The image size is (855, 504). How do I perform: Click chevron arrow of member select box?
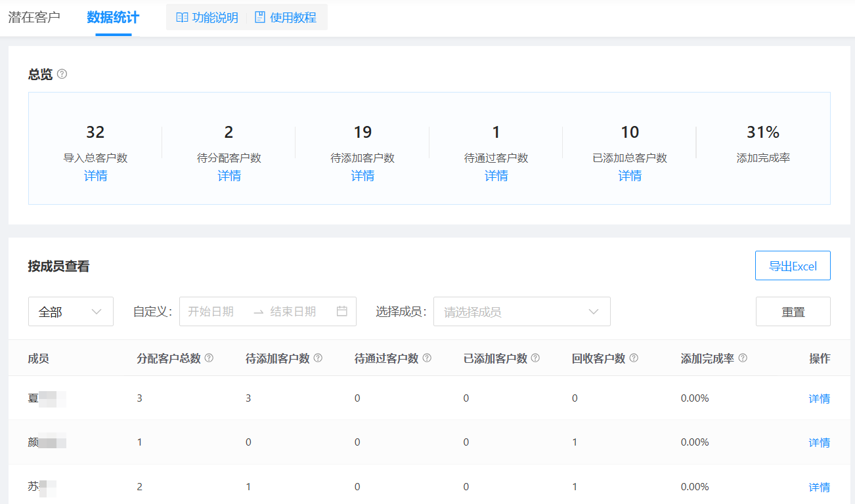click(x=594, y=312)
